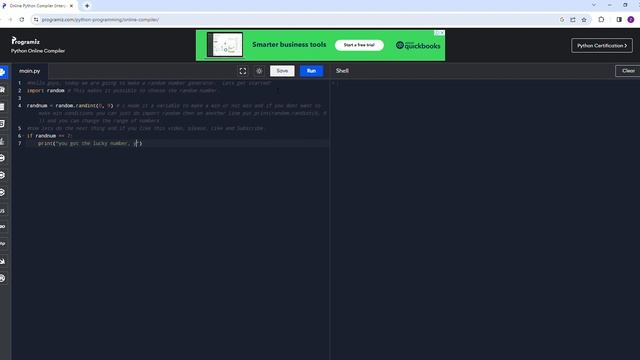Toggle the light/dark theme sun icon

(259, 71)
